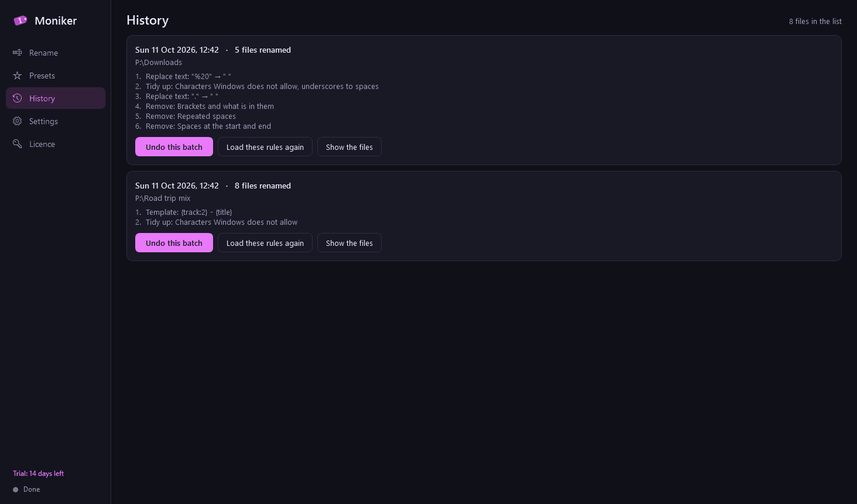
Task: Click the History clock icon
Action: click(18, 98)
